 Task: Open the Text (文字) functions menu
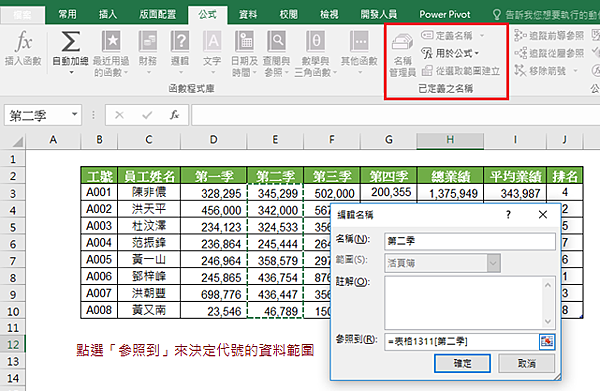tap(212, 52)
